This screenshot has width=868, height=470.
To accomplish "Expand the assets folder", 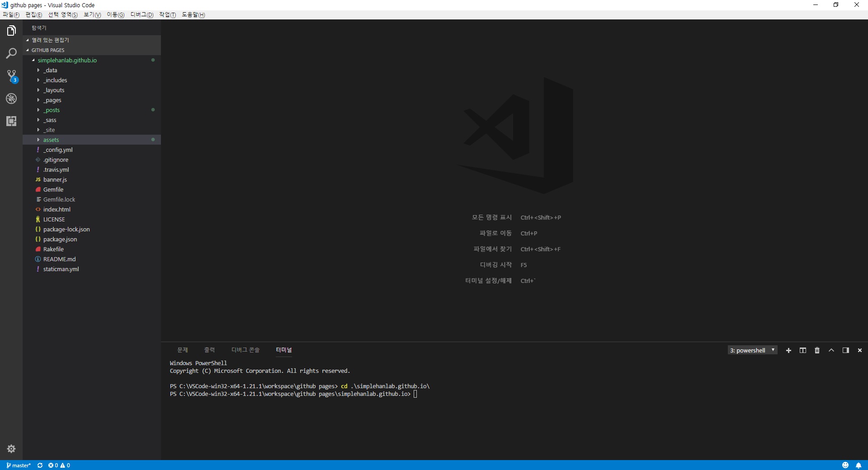I will (92, 140).
